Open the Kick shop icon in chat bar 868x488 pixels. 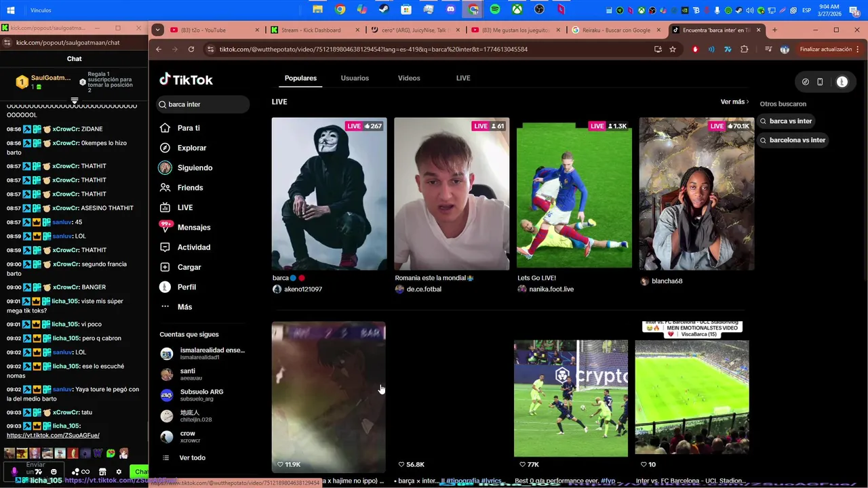[102, 472]
